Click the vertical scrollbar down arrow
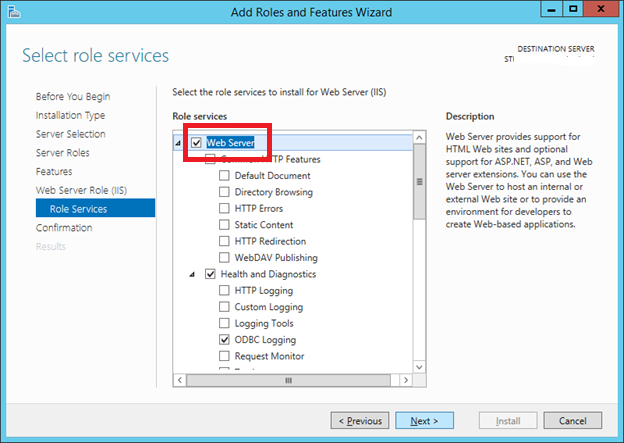This screenshot has width=624, height=443. click(419, 367)
